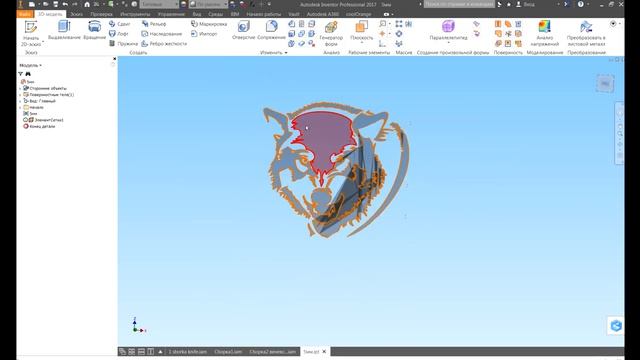
Task: Open the Генератор форм shape generator
Action: (331, 33)
